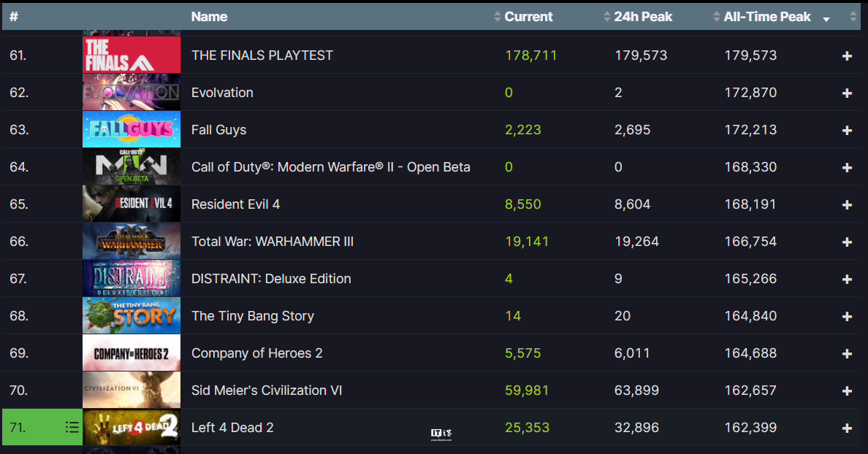
Task: Toggle All-Time Peak sort direction arrow
Action: click(x=826, y=20)
